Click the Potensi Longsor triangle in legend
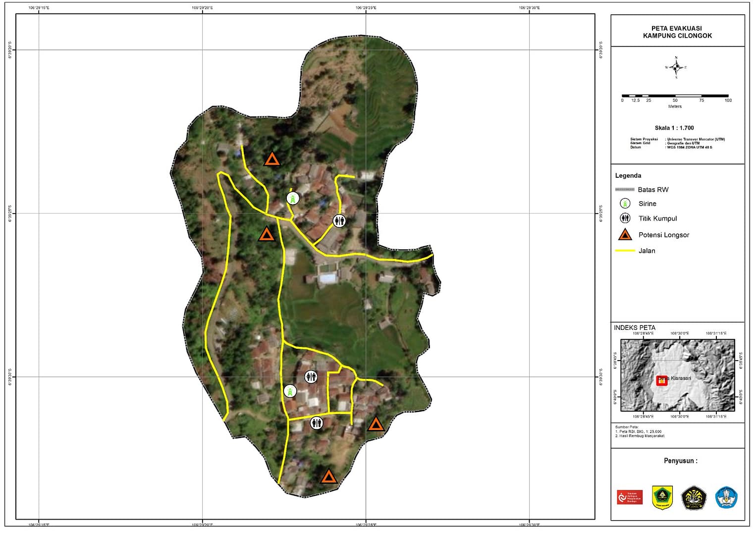756x535 pixels. tap(625, 235)
